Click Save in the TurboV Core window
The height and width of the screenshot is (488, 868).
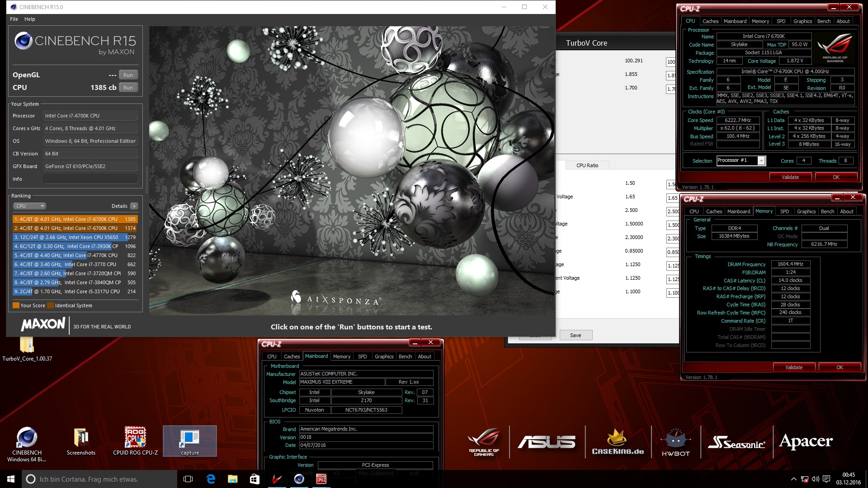[576, 335]
